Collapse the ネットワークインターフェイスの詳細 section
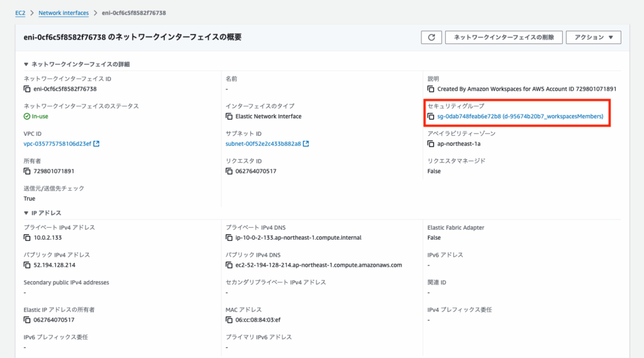This screenshot has height=358, width=644. 26,64
